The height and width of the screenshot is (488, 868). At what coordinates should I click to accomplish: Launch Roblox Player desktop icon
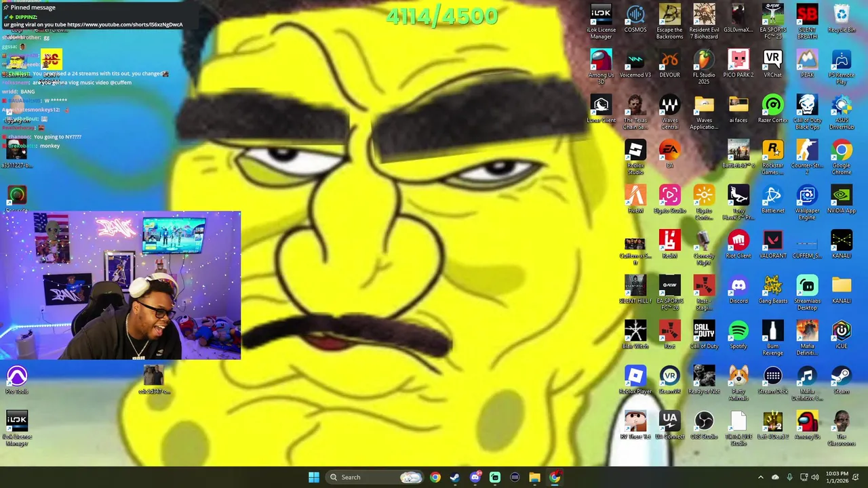click(635, 381)
